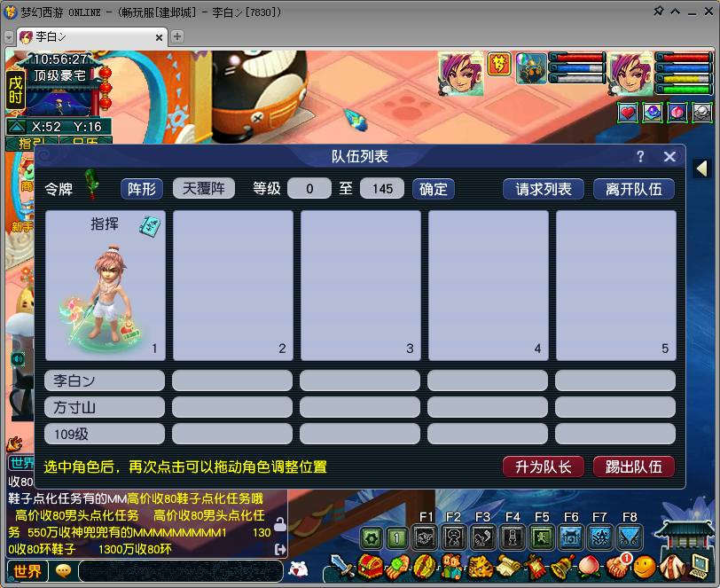The image size is (720, 588).
Task: Click the gold coins icon on the toolbar
Action: [x=424, y=568]
